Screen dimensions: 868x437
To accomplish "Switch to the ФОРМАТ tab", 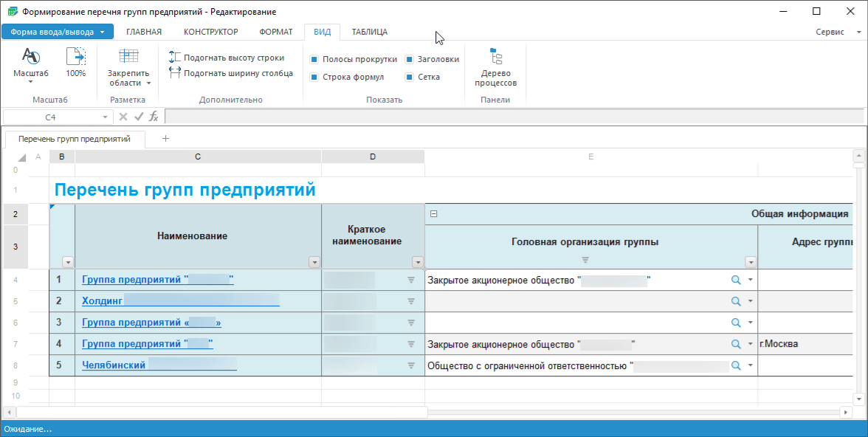I will click(x=276, y=32).
